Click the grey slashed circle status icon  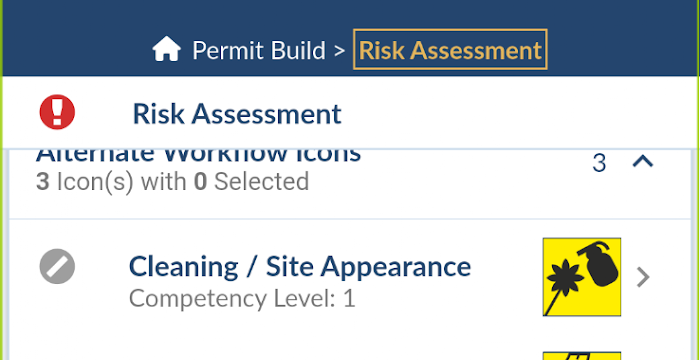pyautogui.click(x=57, y=266)
